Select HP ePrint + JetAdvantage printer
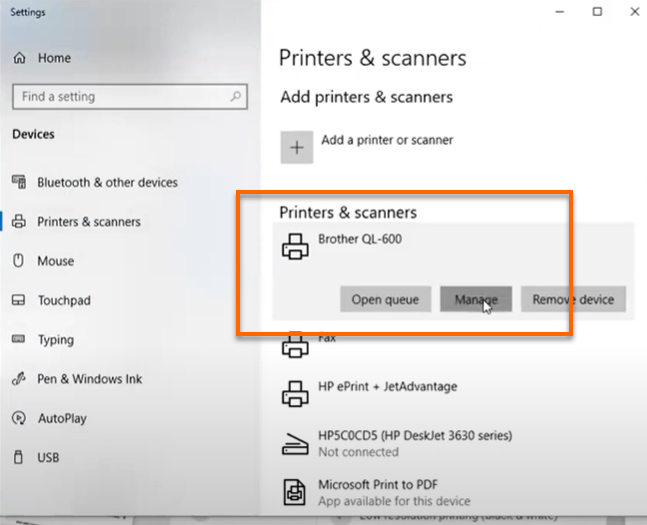 click(x=385, y=387)
